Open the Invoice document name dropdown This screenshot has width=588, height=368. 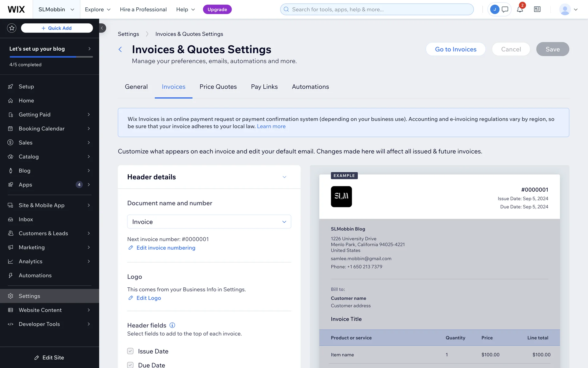tap(209, 222)
